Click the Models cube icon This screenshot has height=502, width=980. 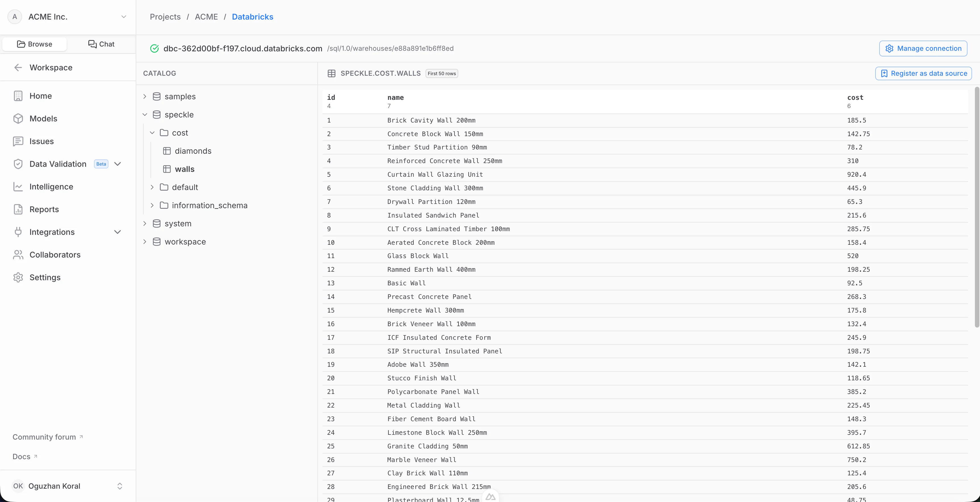click(18, 119)
